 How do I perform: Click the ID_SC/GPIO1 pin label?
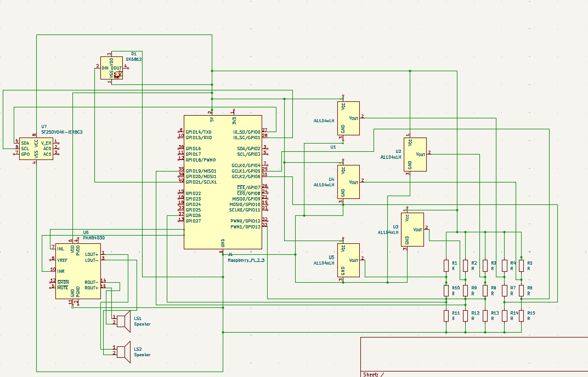[247, 138]
